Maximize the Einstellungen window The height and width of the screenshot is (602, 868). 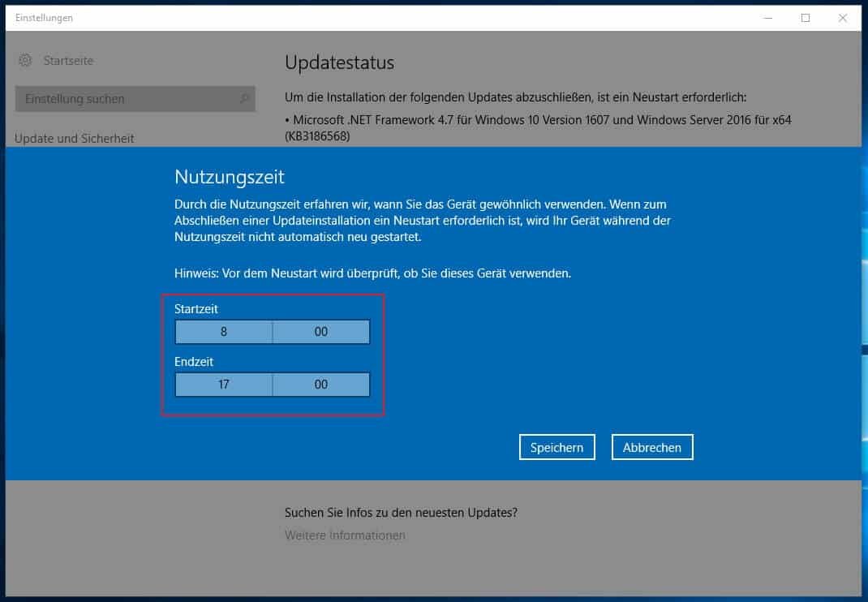[806, 17]
